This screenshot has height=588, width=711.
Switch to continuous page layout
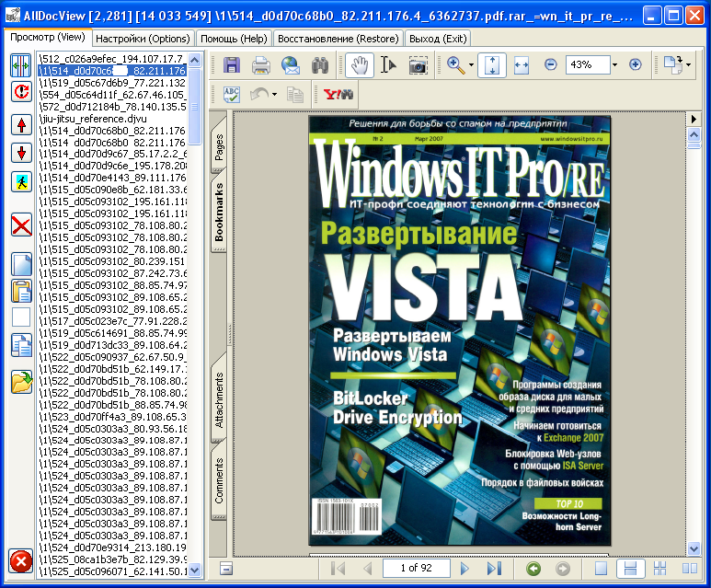coord(631,568)
